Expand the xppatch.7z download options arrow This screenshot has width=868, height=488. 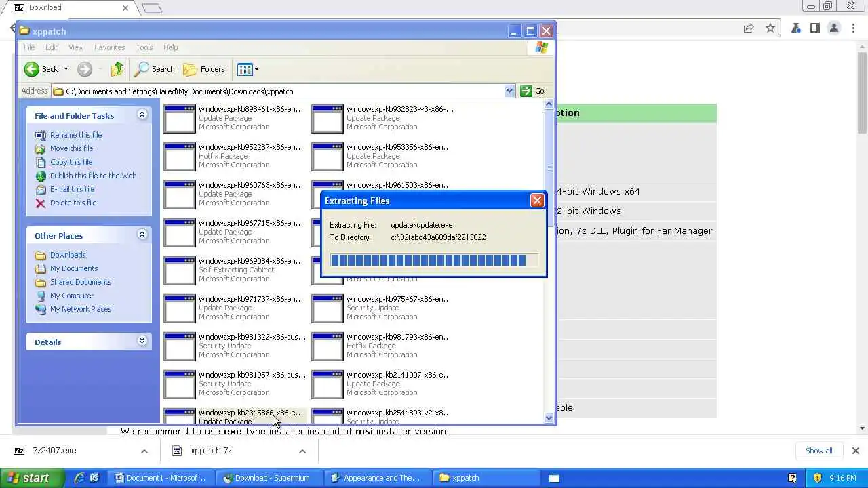click(x=302, y=451)
